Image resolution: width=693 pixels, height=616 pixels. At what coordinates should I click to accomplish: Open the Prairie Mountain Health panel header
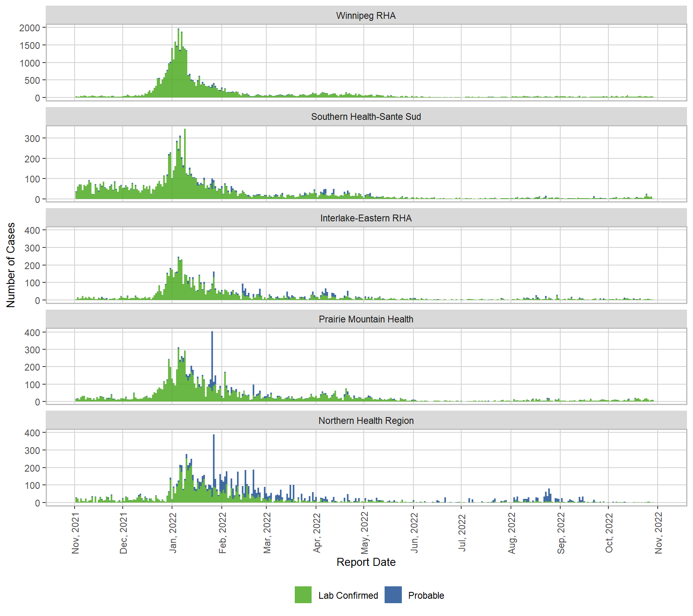(x=366, y=319)
